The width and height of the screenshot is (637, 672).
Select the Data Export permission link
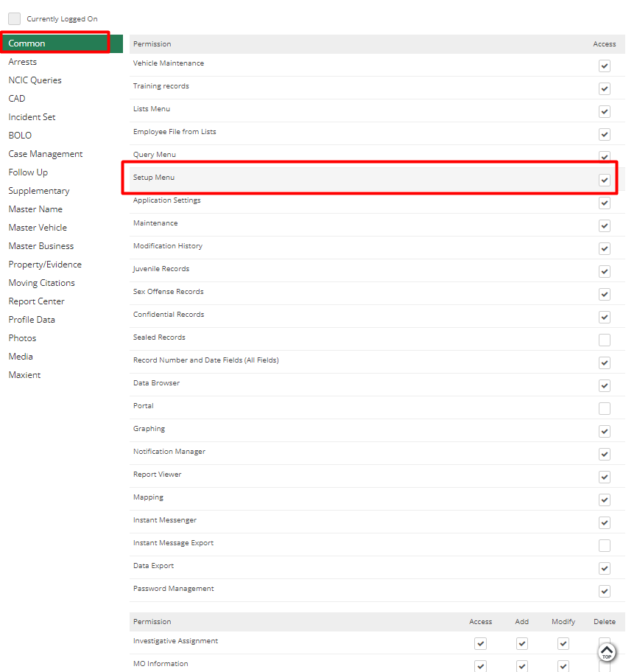pyautogui.click(x=153, y=565)
